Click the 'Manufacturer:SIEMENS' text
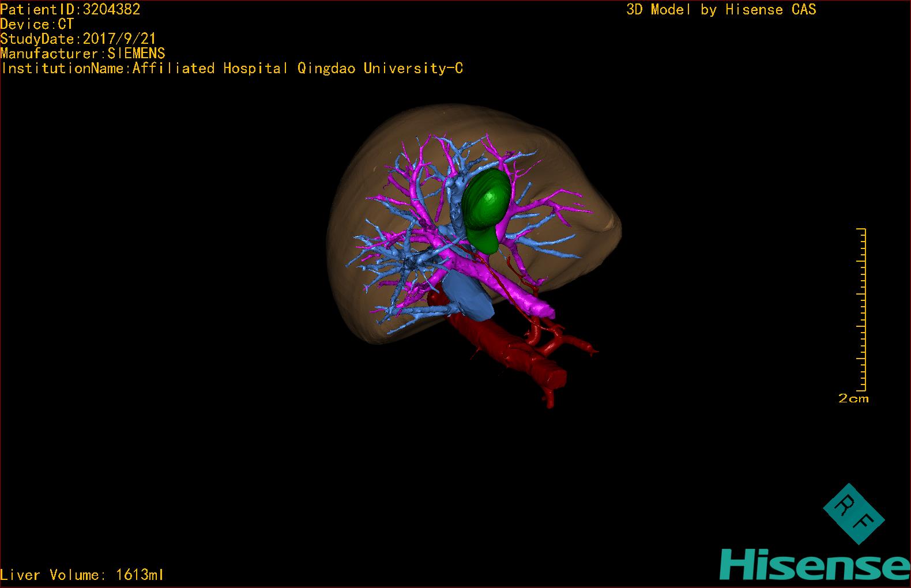 click(x=83, y=54)
